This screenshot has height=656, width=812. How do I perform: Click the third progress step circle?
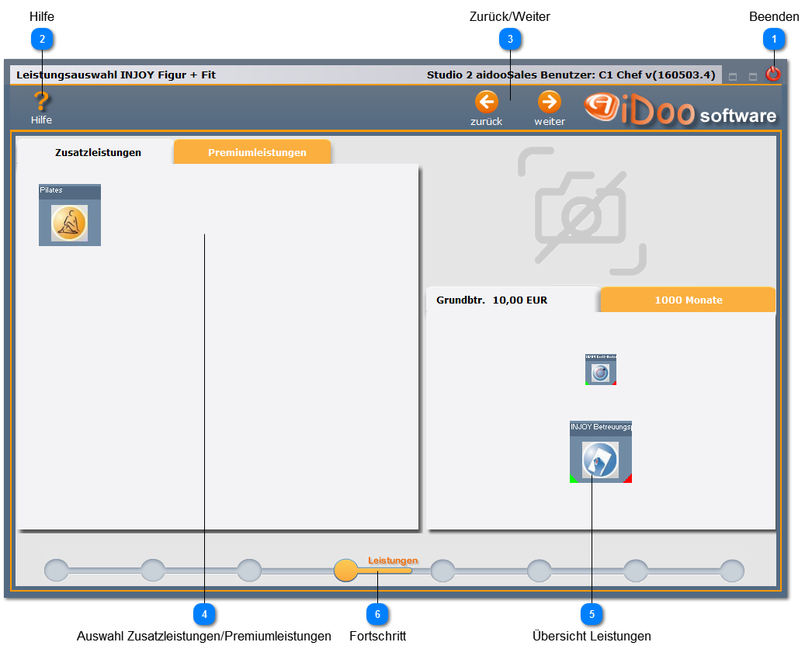tap(250, 571)
